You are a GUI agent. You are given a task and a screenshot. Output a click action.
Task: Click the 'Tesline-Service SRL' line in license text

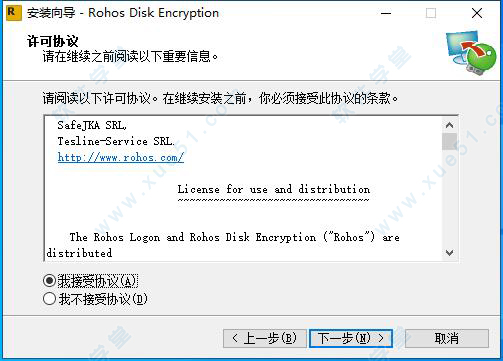116,141
